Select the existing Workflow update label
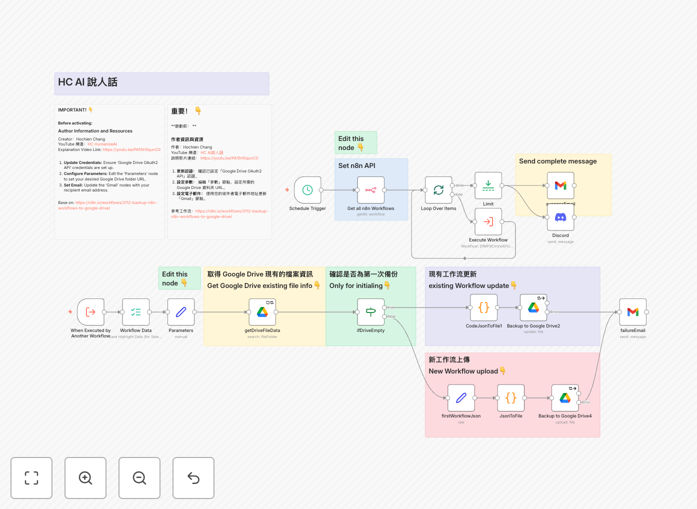The image size is (697, 509). coord(473,285)
